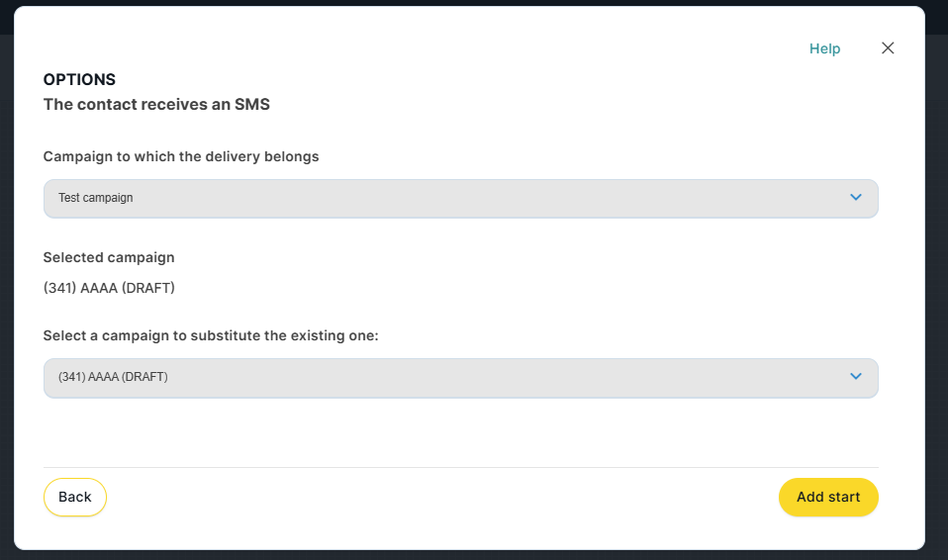Click 'Select a campaign to substitute' label
This screenshot has width=948, height=560.
point(211,335)
